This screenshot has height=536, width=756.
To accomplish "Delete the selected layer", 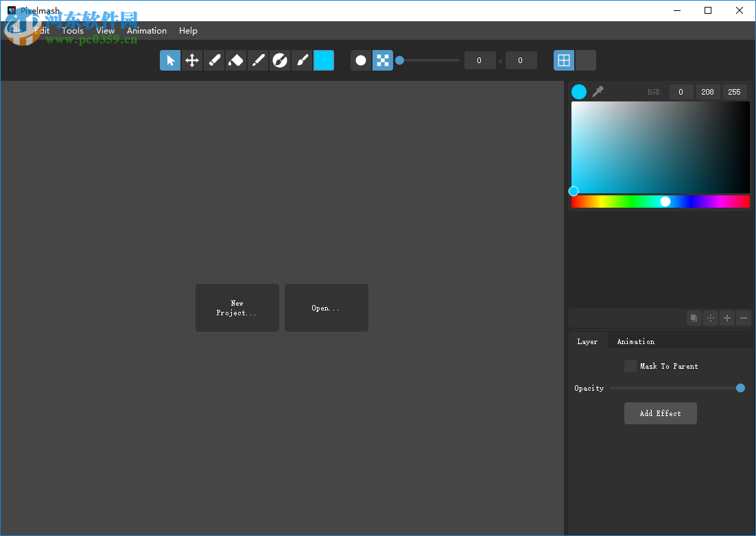I will pyautogui.click(x=743, y=317).
